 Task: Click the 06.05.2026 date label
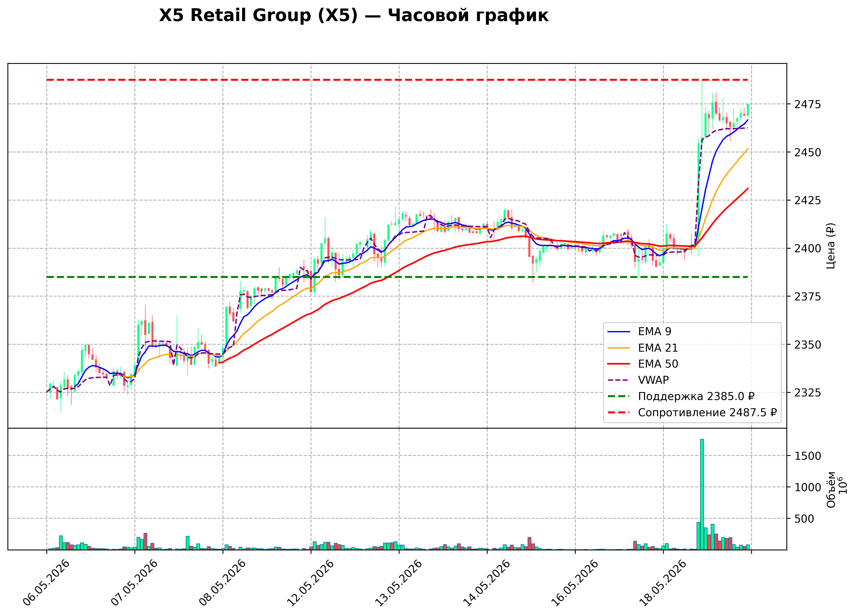[x=46, y=583]
